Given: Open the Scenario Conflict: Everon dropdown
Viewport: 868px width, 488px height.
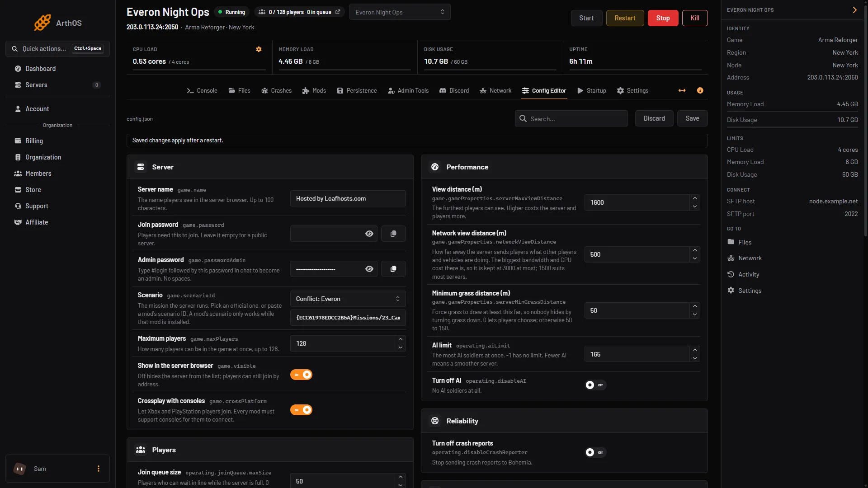Looking at the screenshot, I should pos(348,299).
